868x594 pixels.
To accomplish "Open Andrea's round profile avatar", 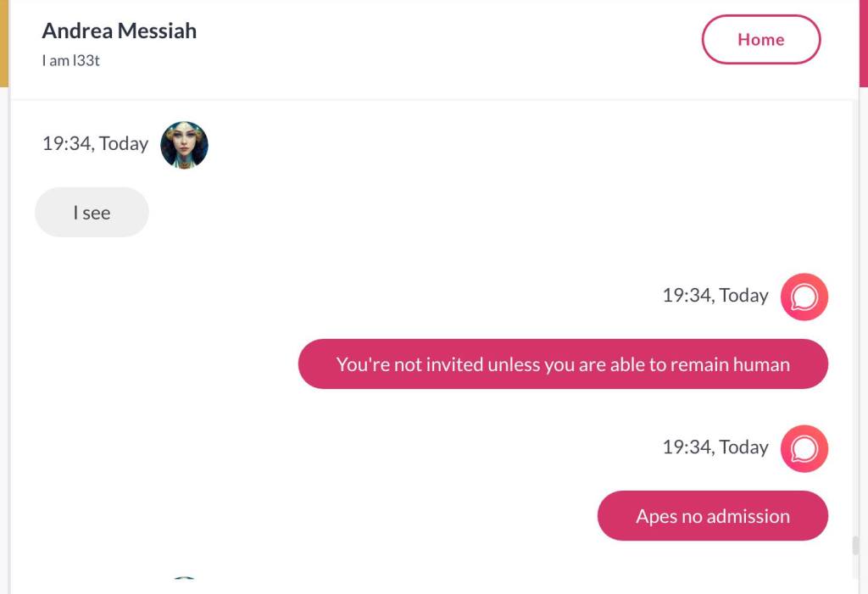I will point(184,144).
